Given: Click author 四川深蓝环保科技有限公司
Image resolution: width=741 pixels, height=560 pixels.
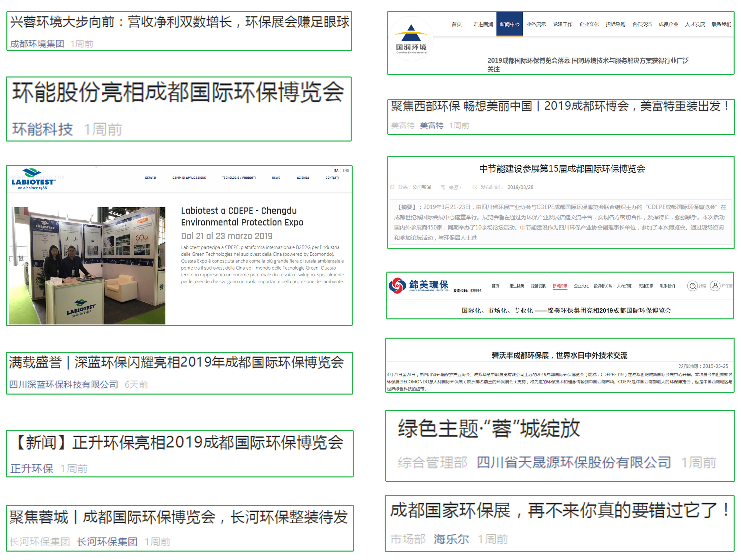Looking at the screenshot, I should [63, 384].
